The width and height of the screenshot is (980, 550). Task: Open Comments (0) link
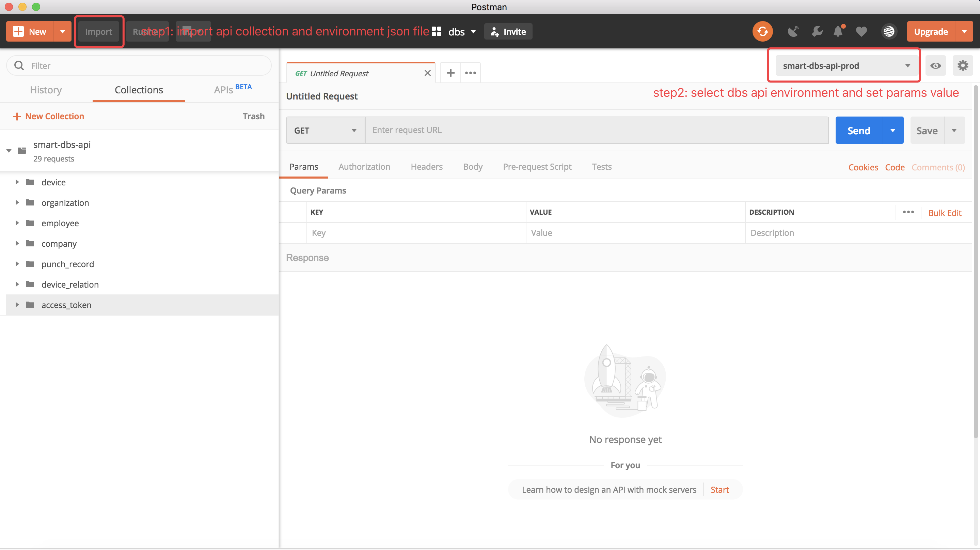point(938,167)
